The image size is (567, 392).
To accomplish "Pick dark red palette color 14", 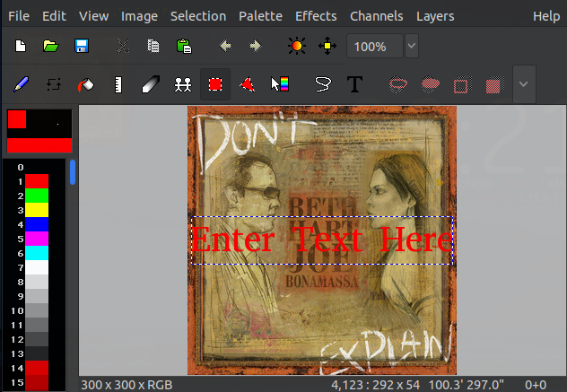I will 37,368.
